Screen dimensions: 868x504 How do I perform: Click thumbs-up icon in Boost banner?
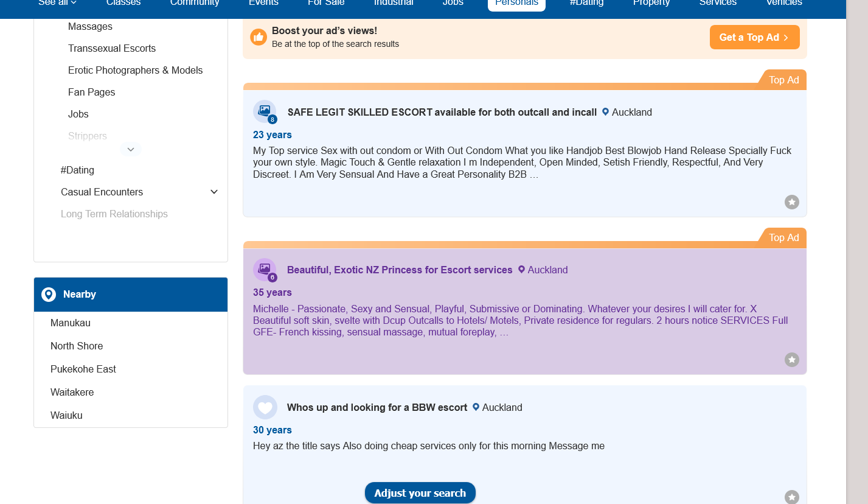tap(259, 37)
